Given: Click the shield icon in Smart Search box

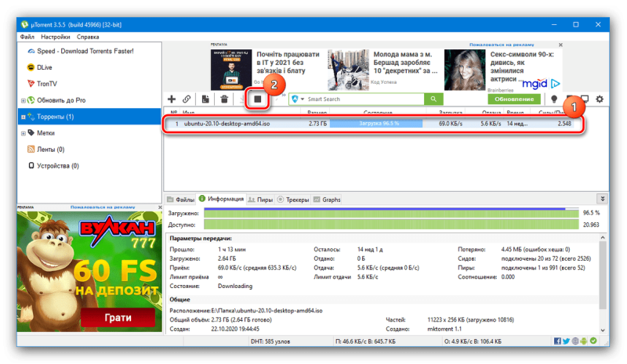Looking at the screenshot, I should coord(295,99).
